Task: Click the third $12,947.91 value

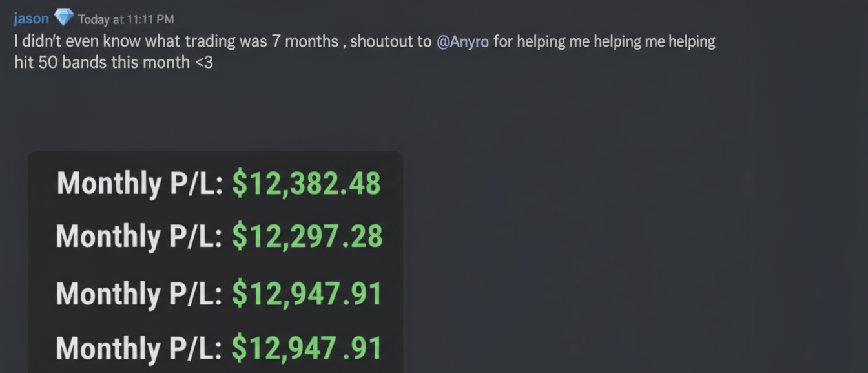Action: click(x=307, y=292)
